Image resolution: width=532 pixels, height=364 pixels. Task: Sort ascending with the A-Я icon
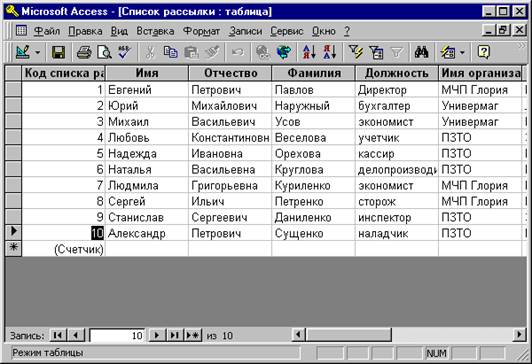309,52
